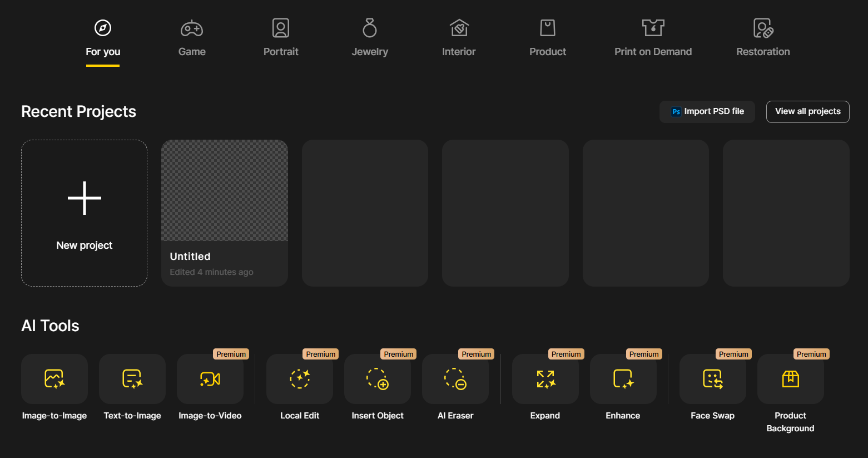Image resolution: width=868 pixels, height=458 pixels.
Task: Click the Untitled project title
Action: (x=190, y=257)
